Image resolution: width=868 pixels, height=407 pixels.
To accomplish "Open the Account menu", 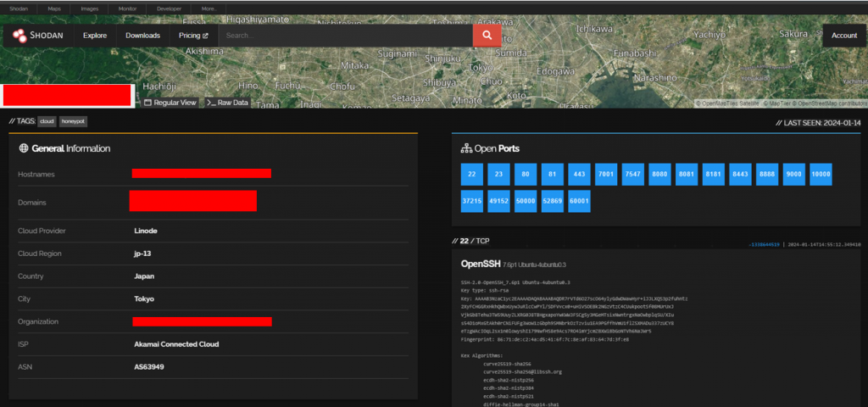I will pyautogui.click(x=843, y=36).
